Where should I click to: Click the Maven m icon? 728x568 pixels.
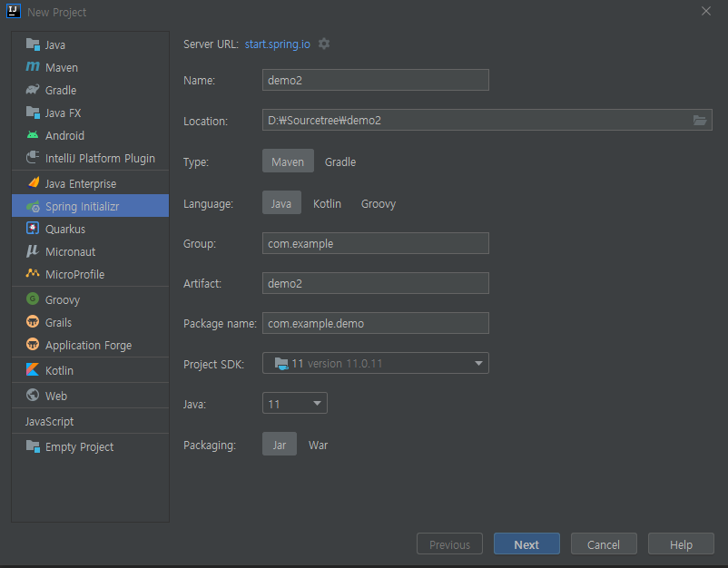coord(33,67)
